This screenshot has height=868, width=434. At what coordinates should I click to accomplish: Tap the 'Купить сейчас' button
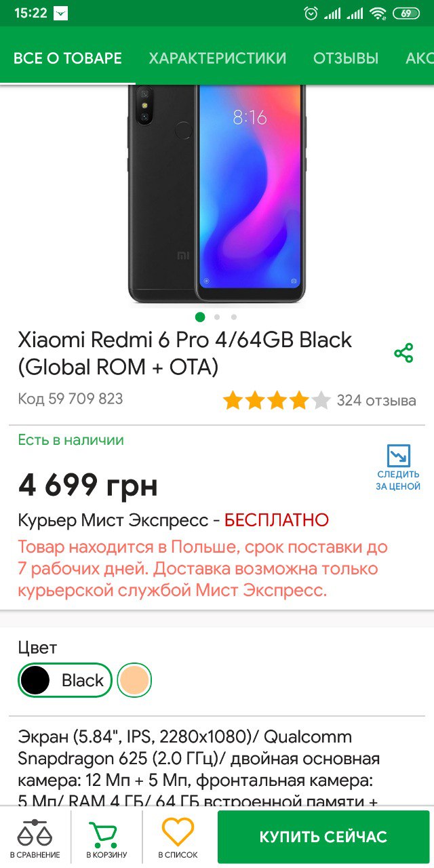click(323, 837)
